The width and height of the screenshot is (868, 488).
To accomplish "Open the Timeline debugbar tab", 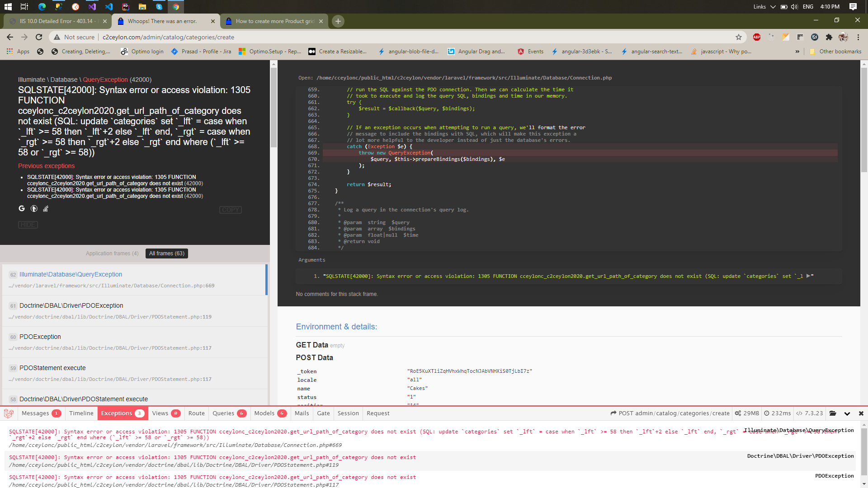I will (81, 413).
